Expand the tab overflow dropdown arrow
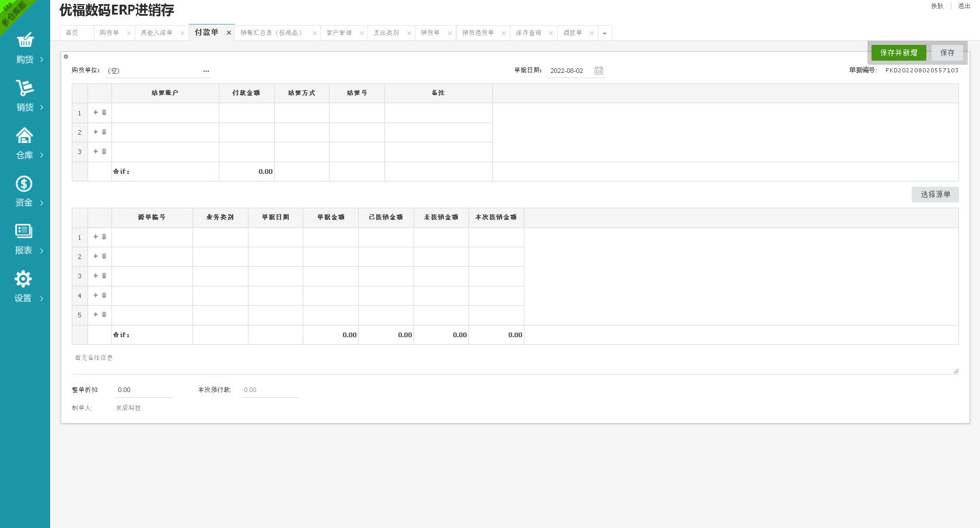The height and width of the screenshot is (528, 980). pos(604,33)
